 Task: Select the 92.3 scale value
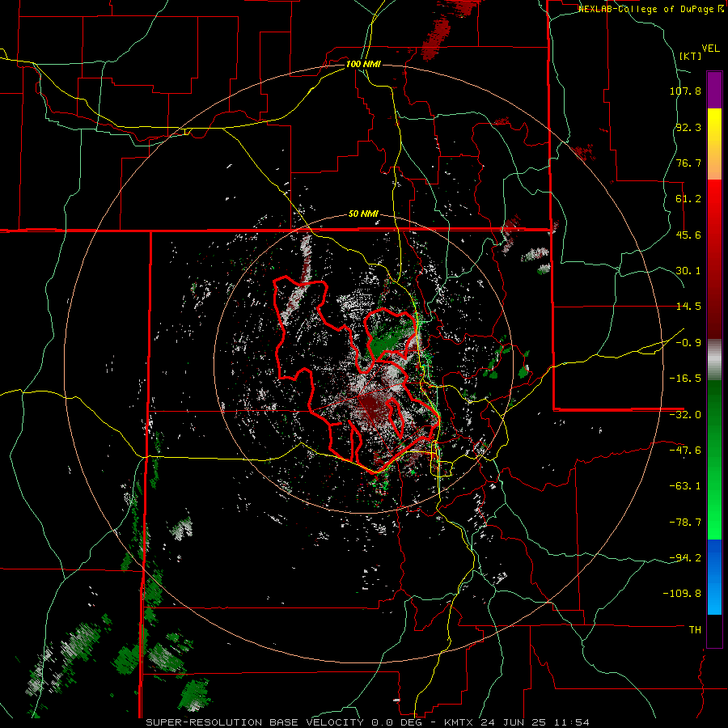click(688, 127)
